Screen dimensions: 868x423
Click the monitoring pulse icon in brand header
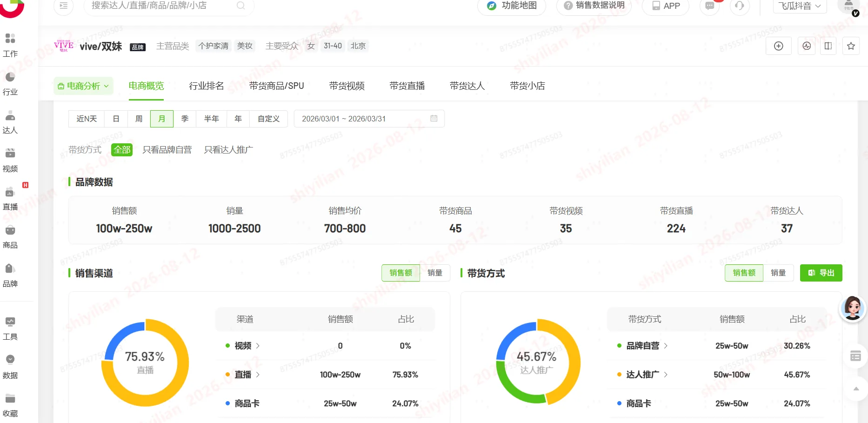[x=807, y=46]
